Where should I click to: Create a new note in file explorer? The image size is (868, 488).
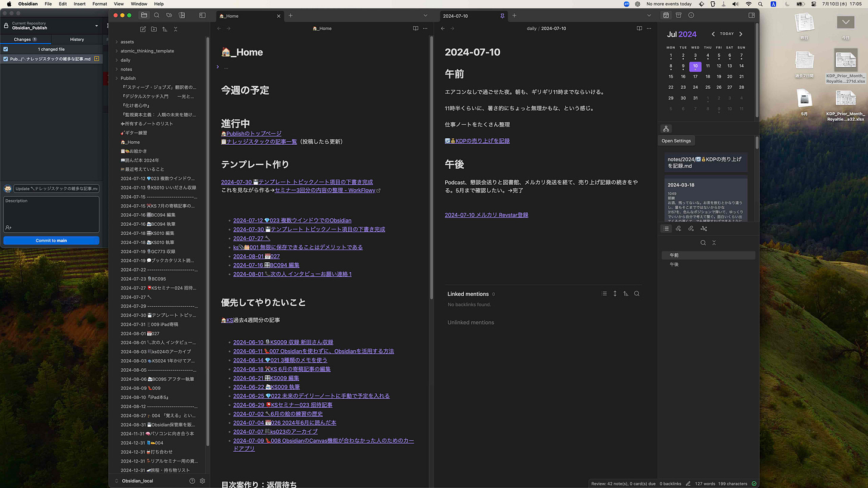click(143, 29)
